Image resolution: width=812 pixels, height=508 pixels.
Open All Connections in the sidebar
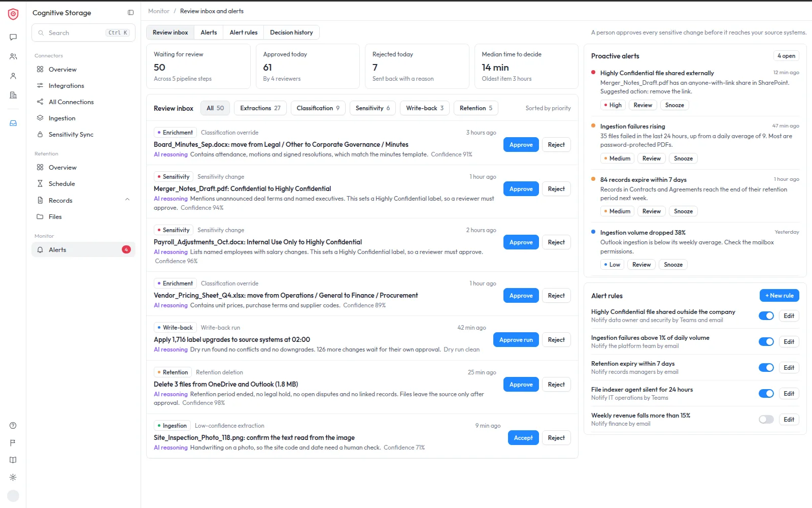(83, 102)
